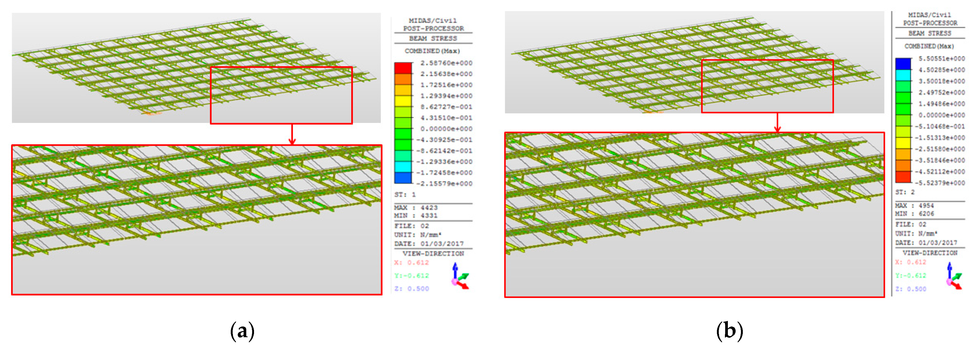Screen dimensions: 980x350
Task: Click 'COMBINED(Max)' in the right legend
Action: [x=929, y=46]
